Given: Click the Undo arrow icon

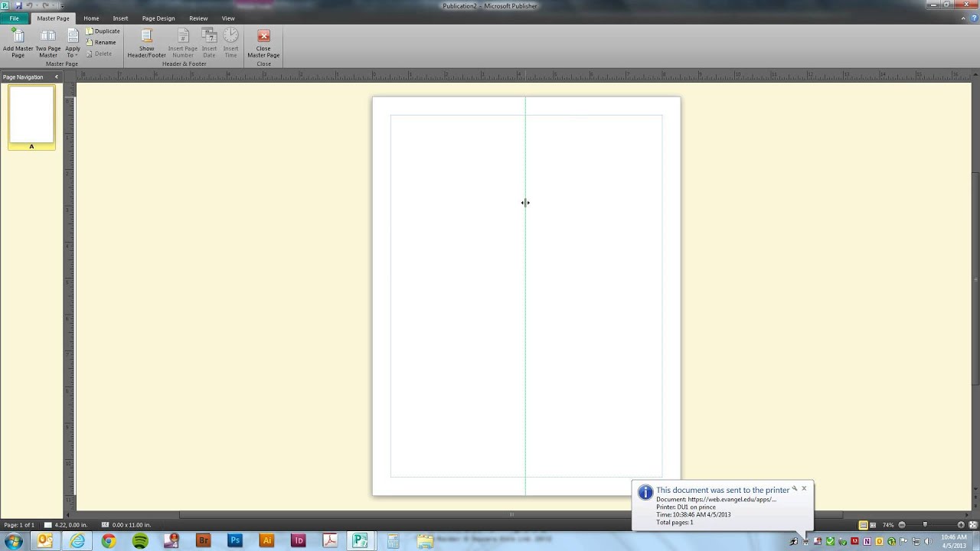Looking at the screenshot, I should (x=30, y=5).
